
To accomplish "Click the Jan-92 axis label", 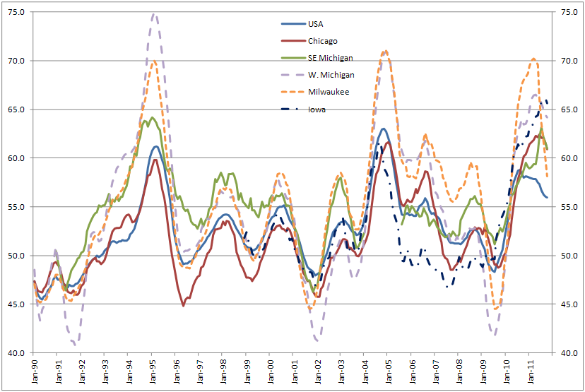I will [82, 372].
